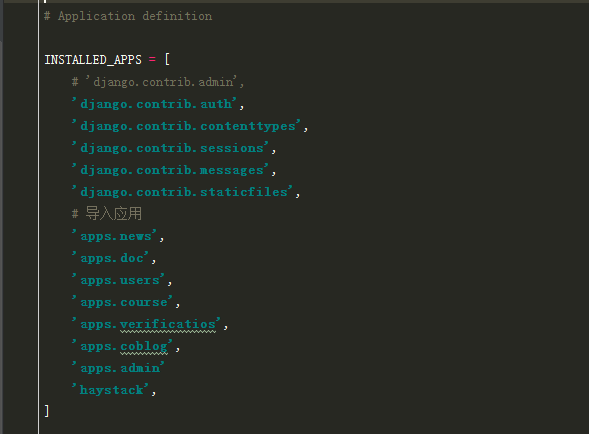Click the underlined 'apps.verificatios' entry
The height and width of the screenshot is (434, 589).
(146, 324)
